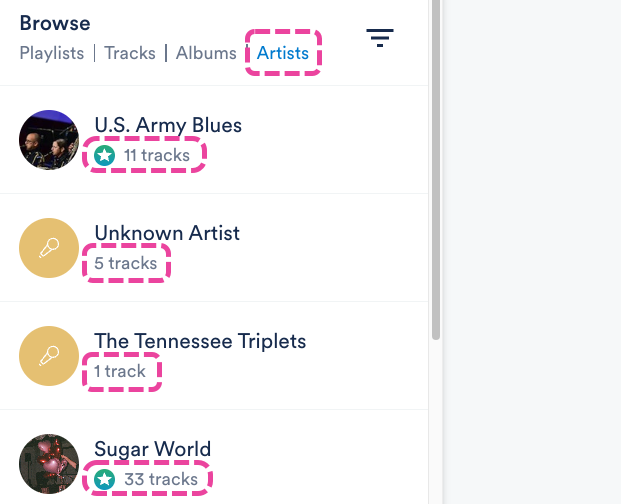
Task: Click The Tennessee Triplets microphone avatar
Action: pyautogui.click(x=49, y=356)
